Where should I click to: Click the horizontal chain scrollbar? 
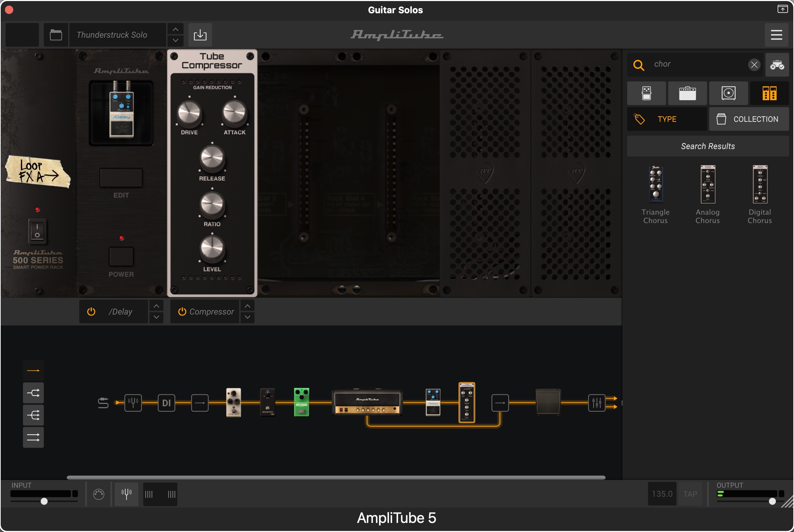tap(336, 477)
